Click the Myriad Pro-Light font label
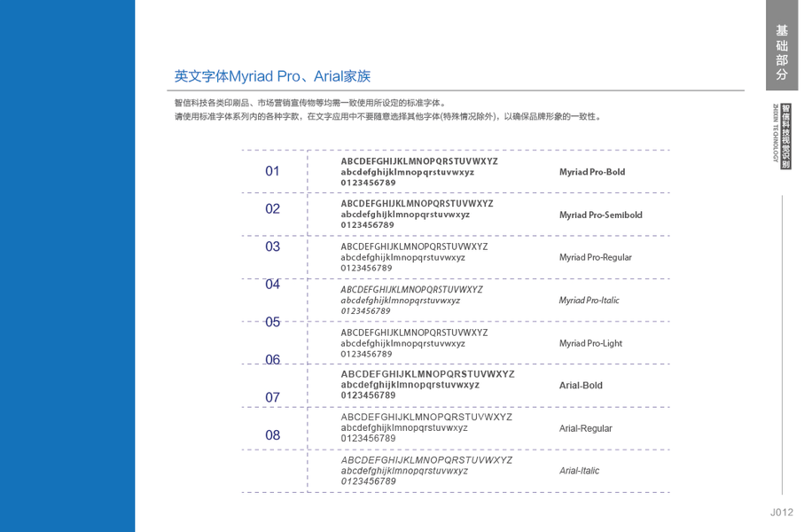The height and width of the screenshot is (532, 812). (591, 343)
